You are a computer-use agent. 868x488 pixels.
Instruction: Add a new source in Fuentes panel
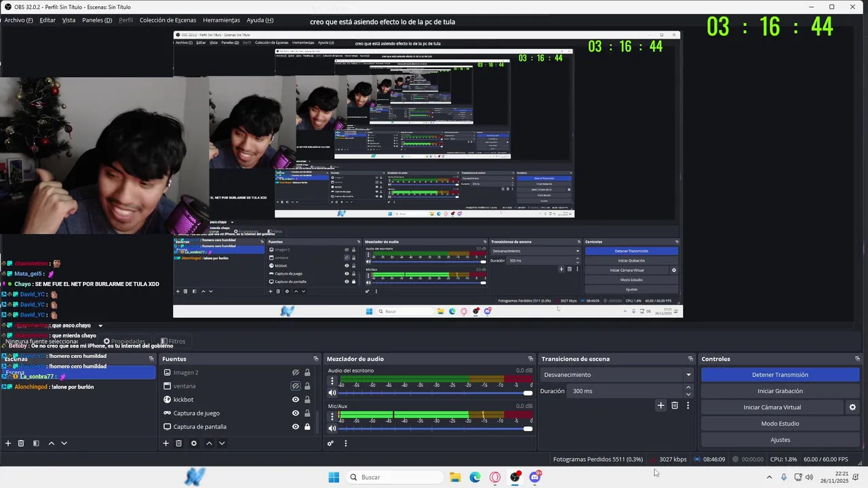(x=165, y=443)
